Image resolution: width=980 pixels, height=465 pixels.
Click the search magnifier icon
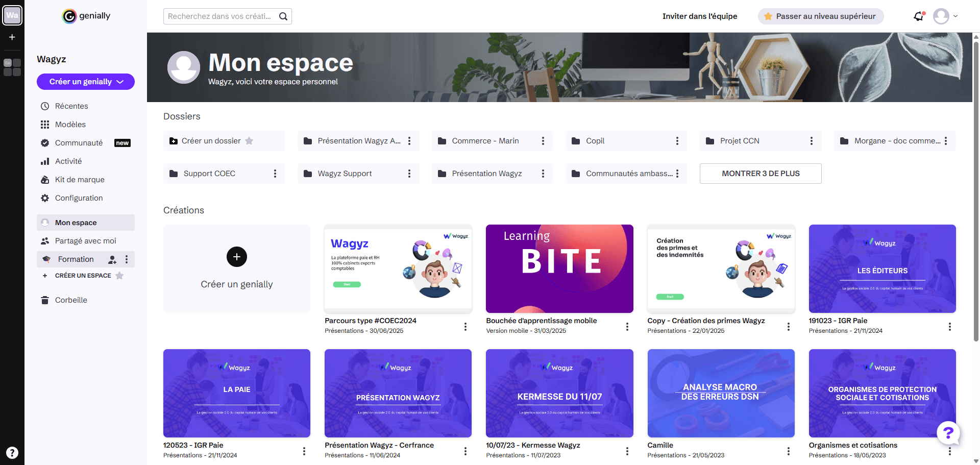click(x=283, y=16)
